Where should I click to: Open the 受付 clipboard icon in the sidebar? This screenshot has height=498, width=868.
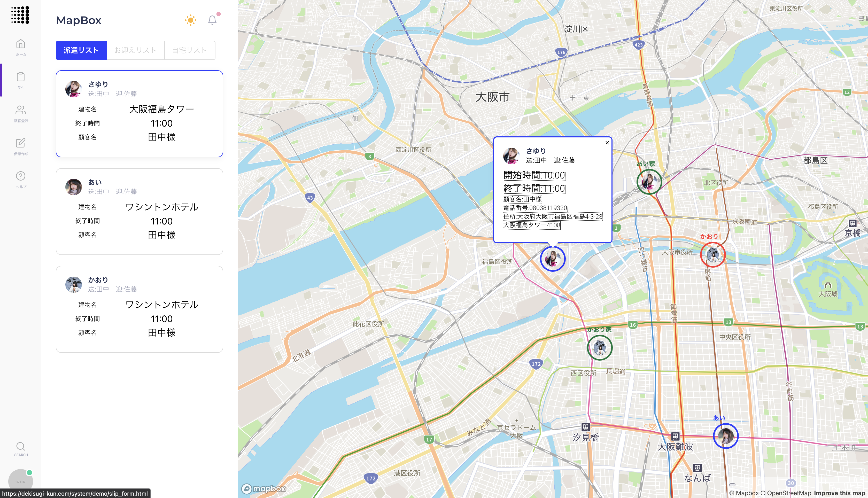click(20, 77)
